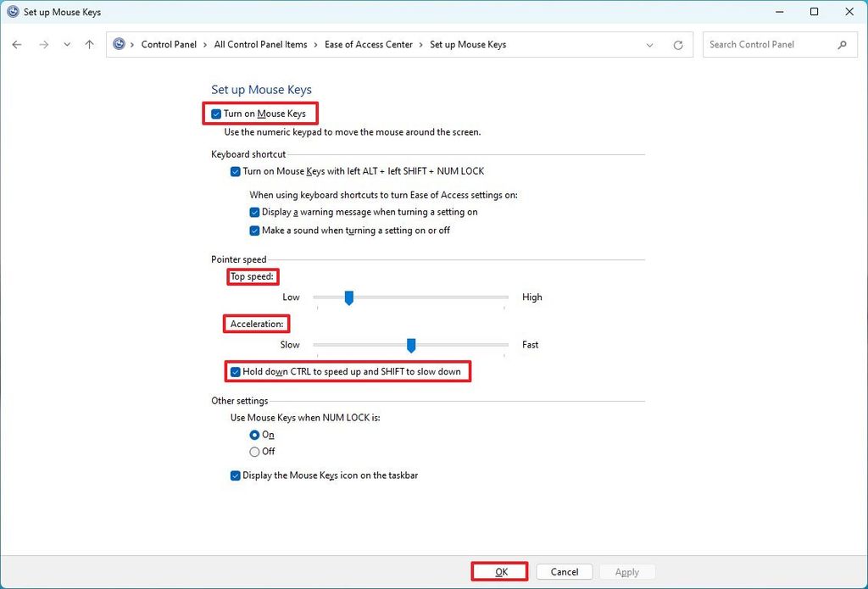Click the Ease of Access icon in the address bar
This screenshot has height=589, width=868.
(x=119, y=44)
